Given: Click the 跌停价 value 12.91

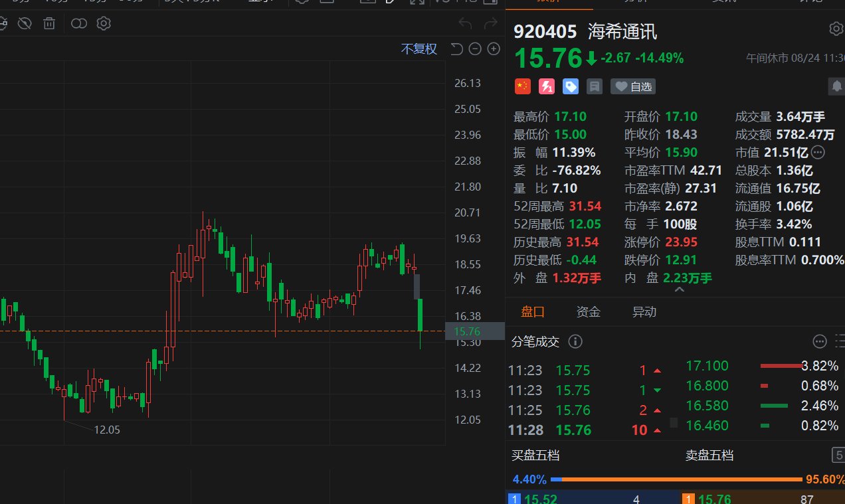Looking at the screenshot, I should 680,260.
